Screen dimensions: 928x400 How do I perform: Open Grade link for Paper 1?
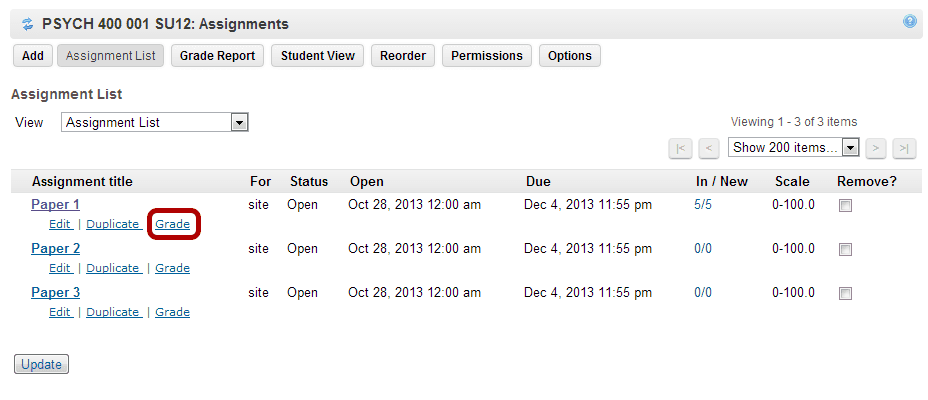pos(172,224)
